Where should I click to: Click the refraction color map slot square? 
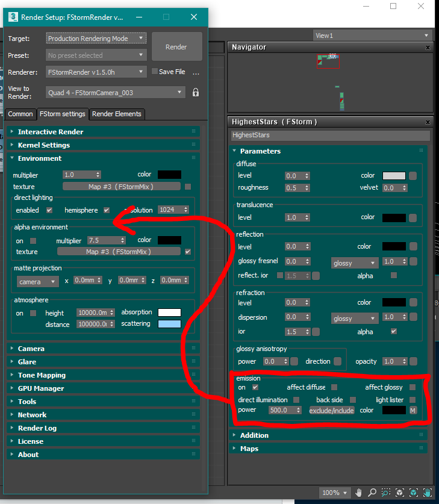pyautogui.click(x=413, y=302)
